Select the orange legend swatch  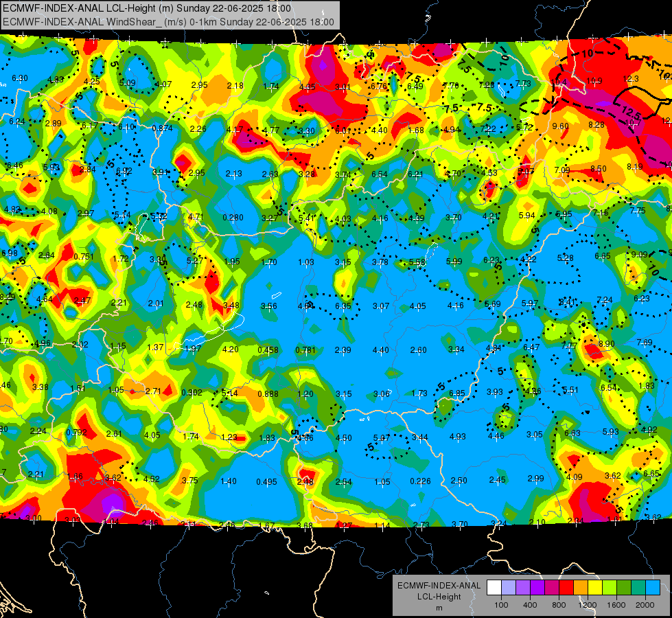pyautogui.click(x=581, y=588)
